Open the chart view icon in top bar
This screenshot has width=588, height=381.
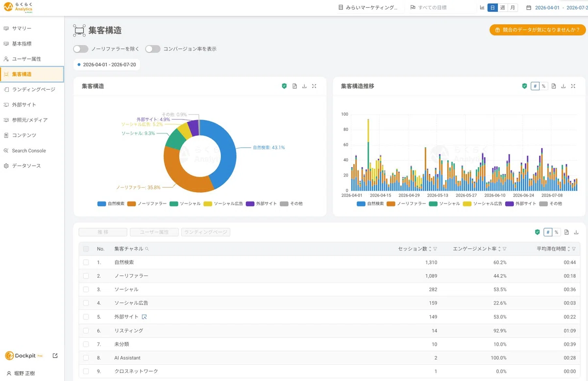point(482,8)
